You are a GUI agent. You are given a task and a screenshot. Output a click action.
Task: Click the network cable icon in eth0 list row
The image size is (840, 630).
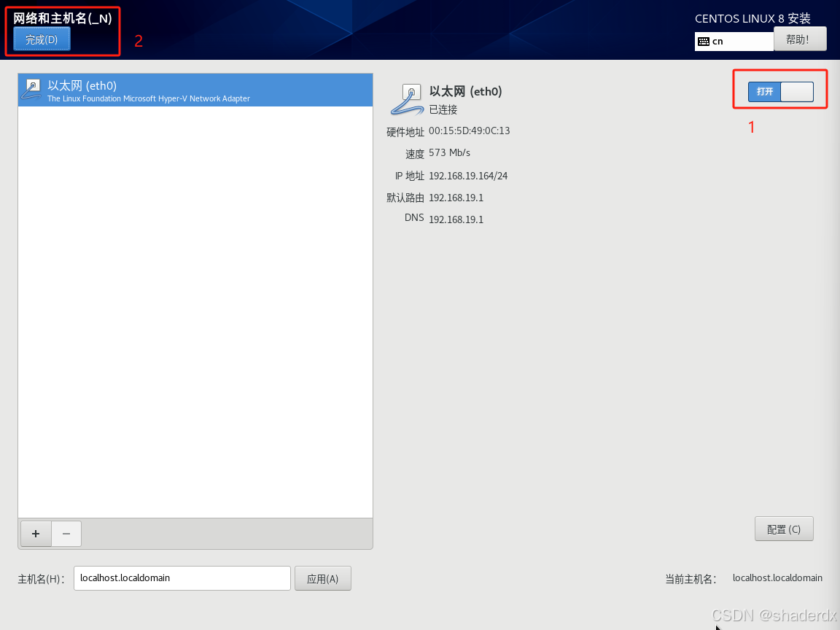point(31,90)
